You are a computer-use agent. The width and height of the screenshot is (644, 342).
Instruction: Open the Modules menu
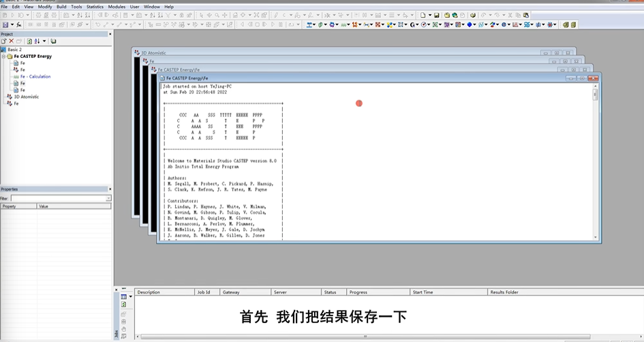(x=117, y=7)
